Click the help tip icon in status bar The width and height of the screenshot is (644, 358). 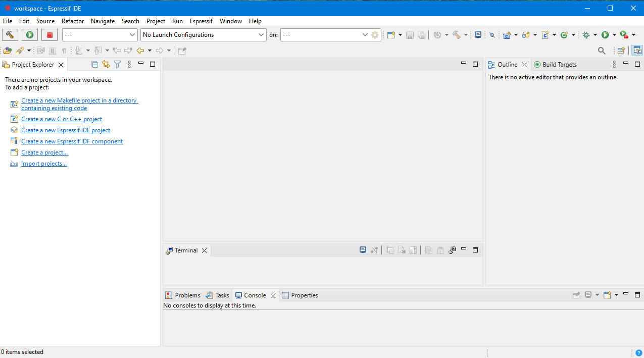point(638,353)
